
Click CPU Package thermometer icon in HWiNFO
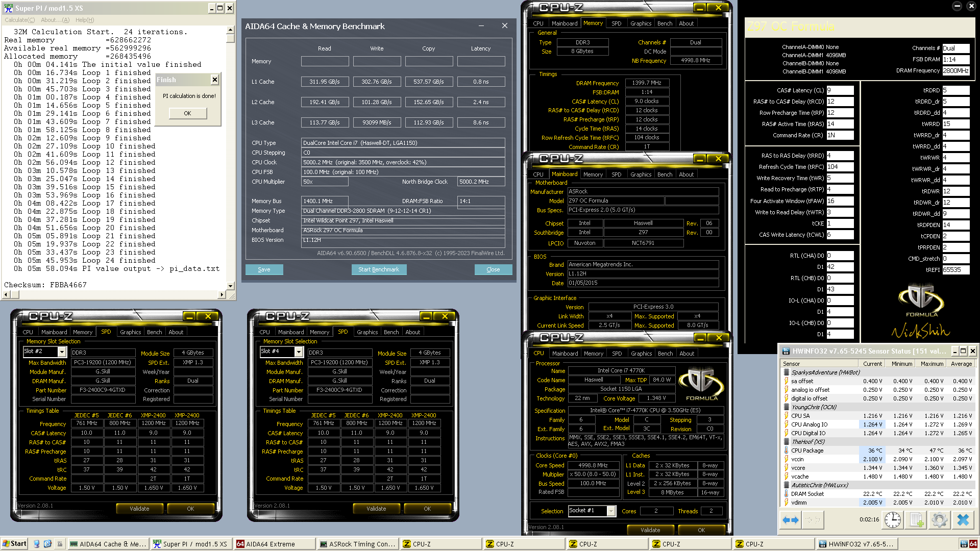tap(787, 450)
